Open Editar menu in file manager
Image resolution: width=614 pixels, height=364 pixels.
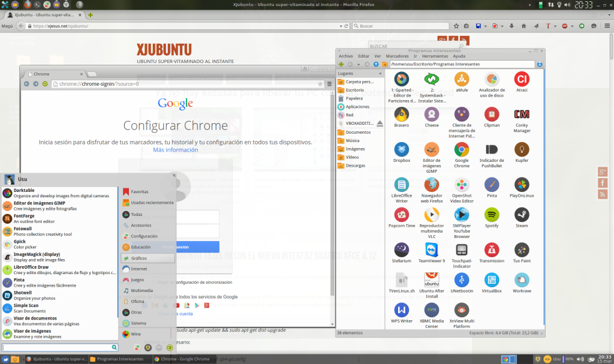click(364, 56)
